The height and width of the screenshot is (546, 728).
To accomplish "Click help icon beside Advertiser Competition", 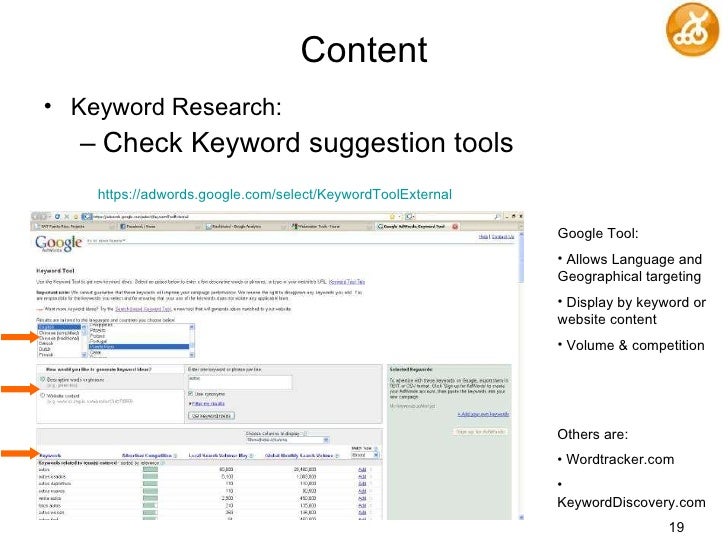I will pos(176,456).
